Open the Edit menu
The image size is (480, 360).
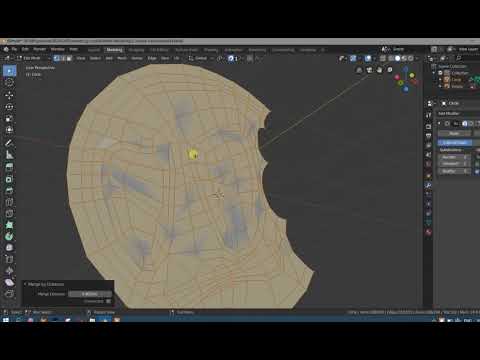(x=25, y=49)
